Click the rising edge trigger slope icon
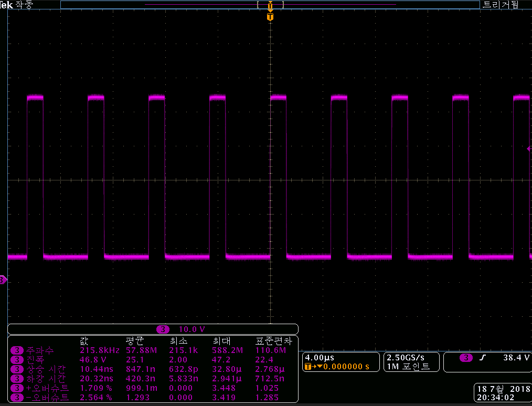The width and height of the screenshot is (532, 406). point(483,358)
